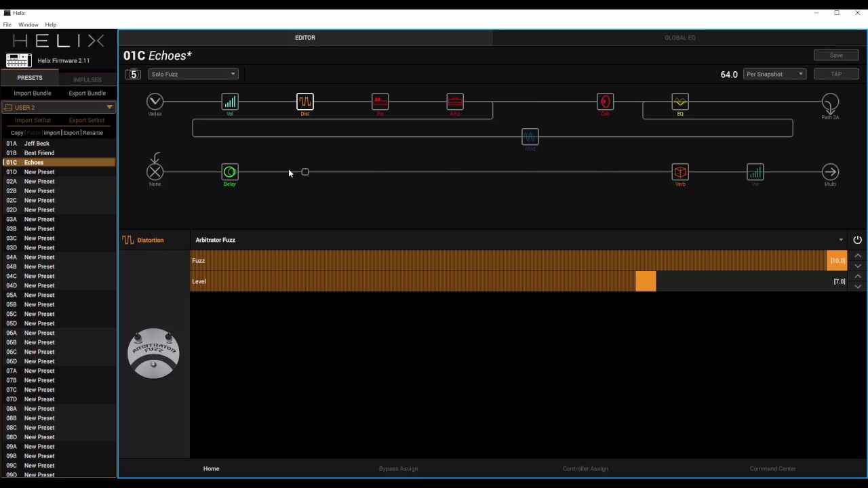Open the Help menu
Screen dimensions: 868x488
tap(51, 25)
